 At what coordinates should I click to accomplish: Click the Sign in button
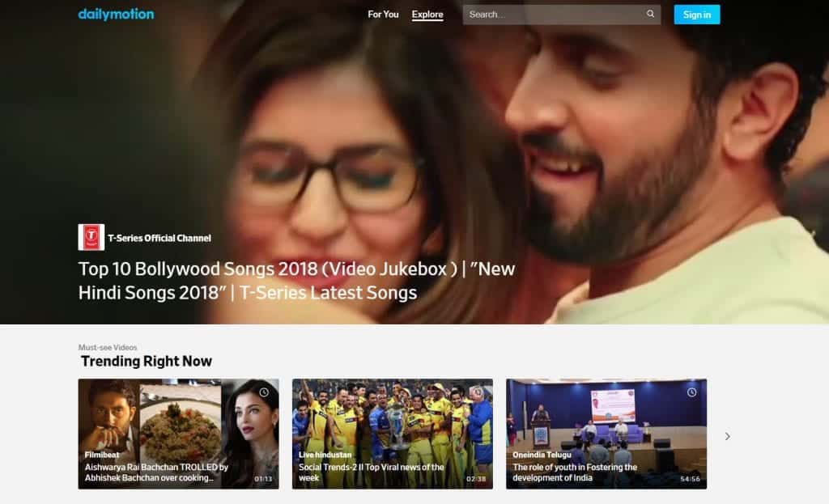point(696,14)
